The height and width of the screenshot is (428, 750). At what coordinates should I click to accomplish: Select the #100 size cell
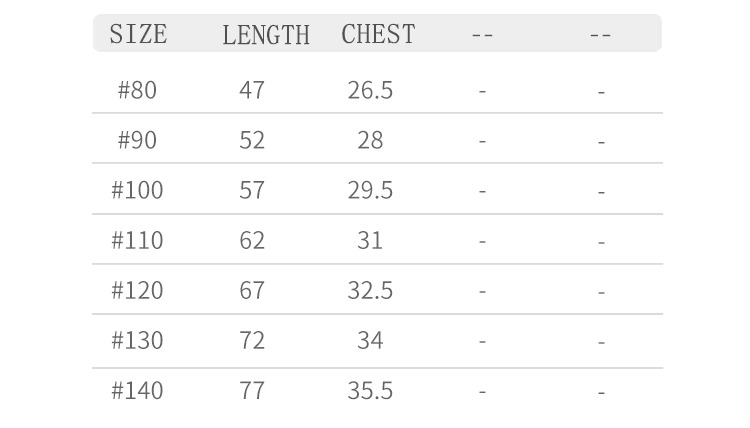tap(137, 190)
